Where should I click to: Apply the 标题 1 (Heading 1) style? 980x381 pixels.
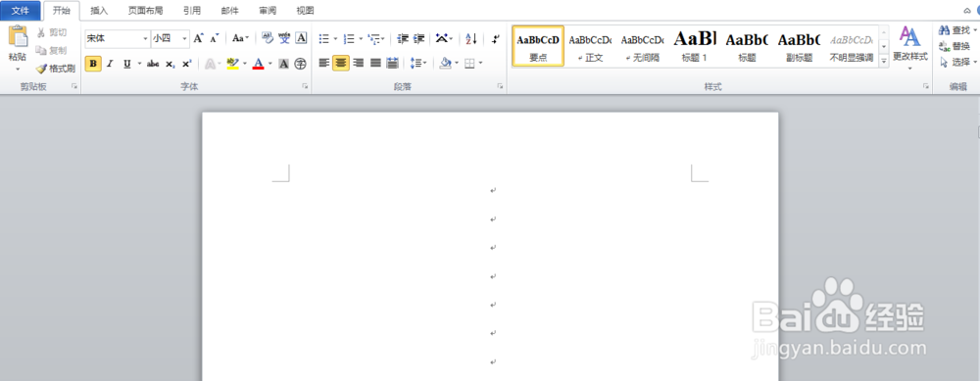[695, 46]
